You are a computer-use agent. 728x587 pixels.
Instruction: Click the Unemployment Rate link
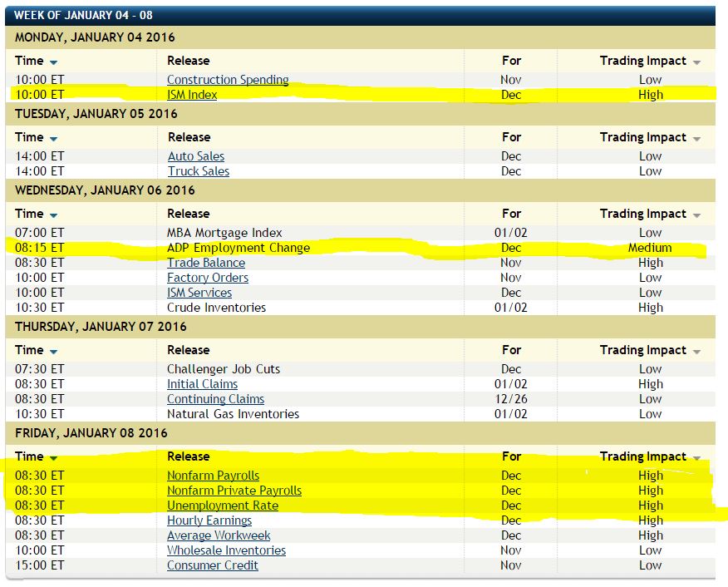tap(223, 506)
